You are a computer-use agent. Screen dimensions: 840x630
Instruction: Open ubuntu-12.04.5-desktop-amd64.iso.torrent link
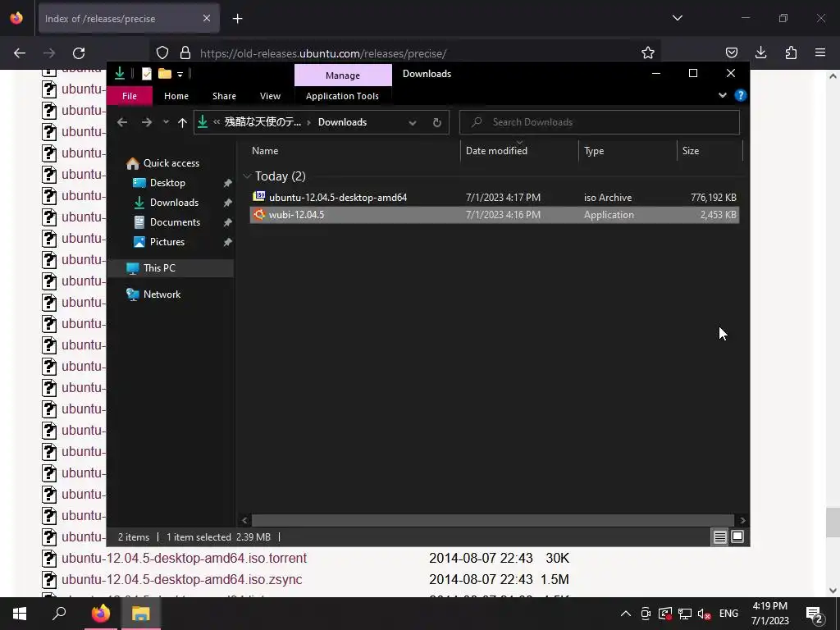[x=184, y=558]
